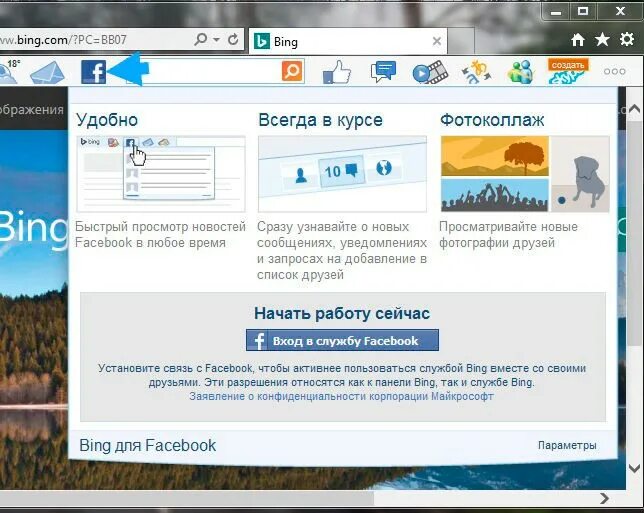The image size is (644, 513).
Task: Go to the browser Home page icon
Action: click(578, 40)
